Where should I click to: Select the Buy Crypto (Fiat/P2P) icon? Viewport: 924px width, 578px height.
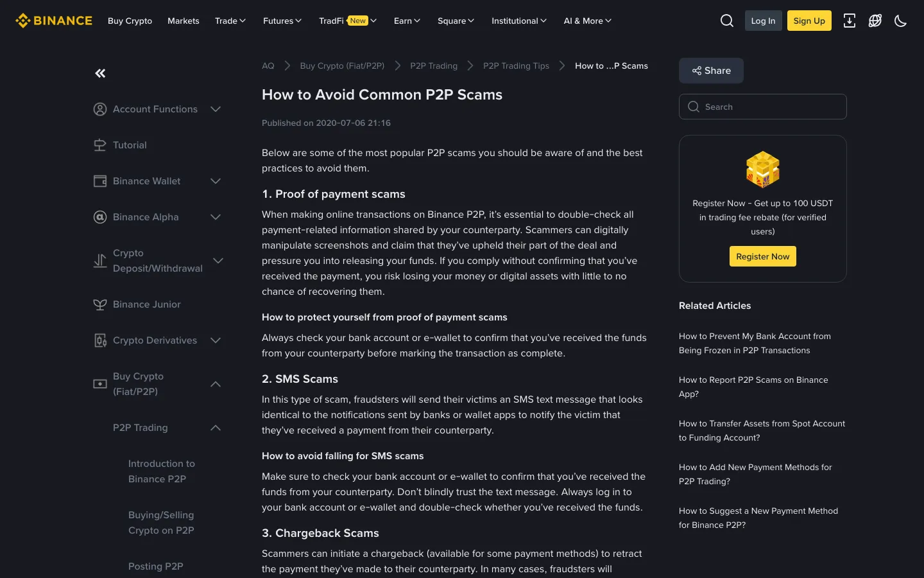pos(100,384)
